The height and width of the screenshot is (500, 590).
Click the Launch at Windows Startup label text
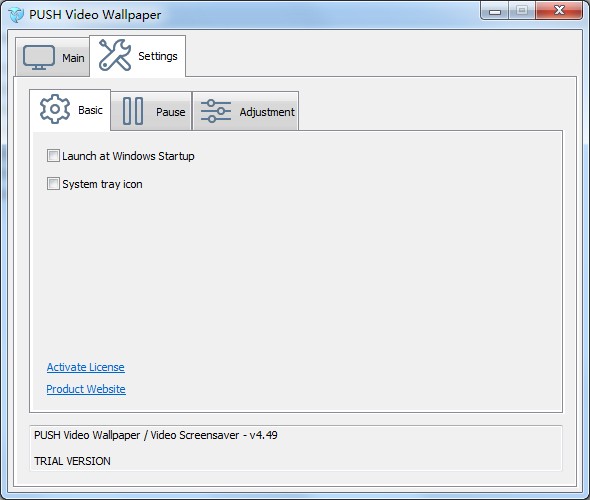[128, 156]
